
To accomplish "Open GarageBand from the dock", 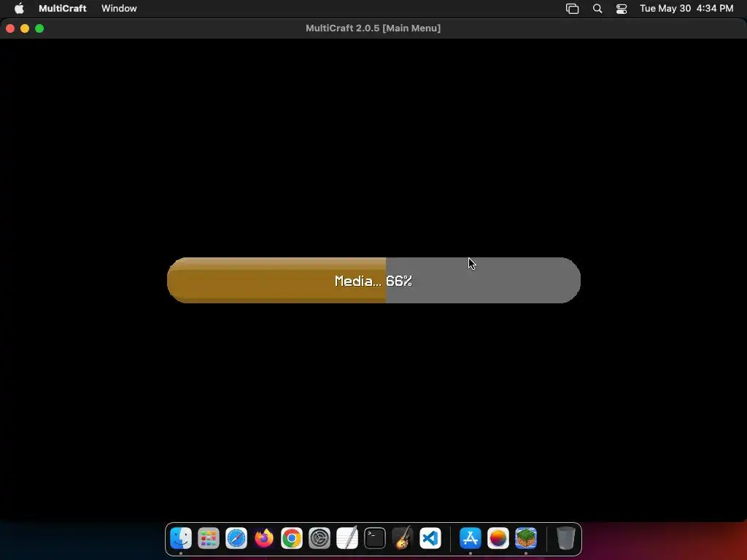I will tap(403, 539).
